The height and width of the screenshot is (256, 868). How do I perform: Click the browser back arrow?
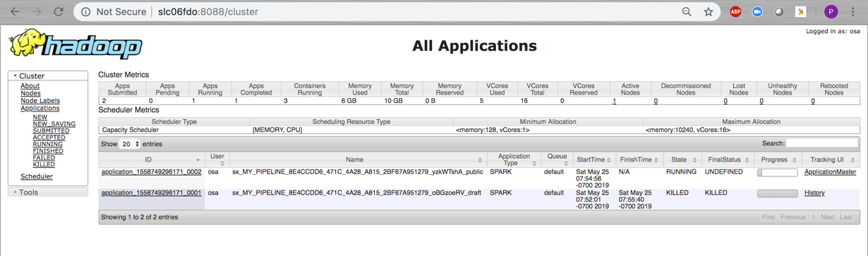[15, 12]
